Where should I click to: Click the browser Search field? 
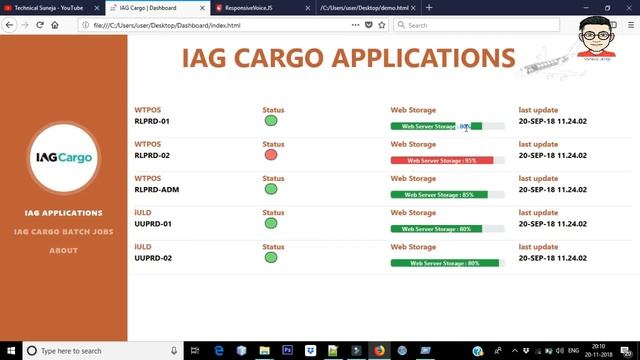(x=477, y=25)
